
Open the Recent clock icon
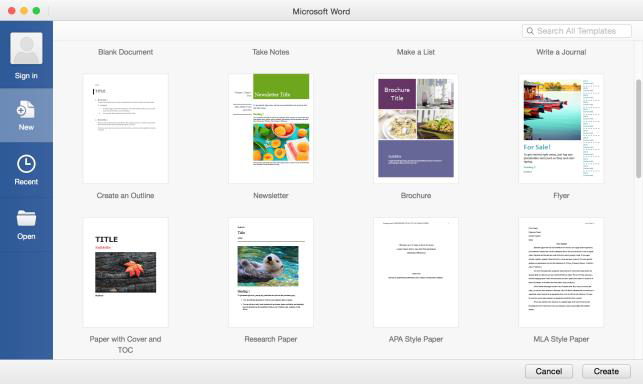click(26, 164)
